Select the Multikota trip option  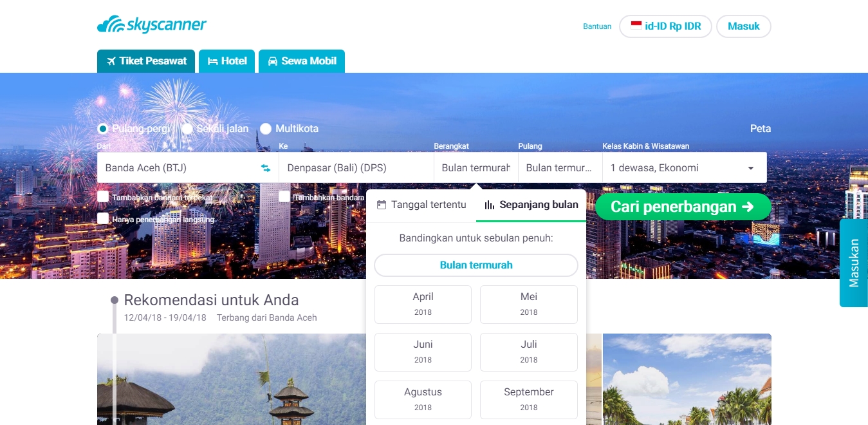[266, 129]
